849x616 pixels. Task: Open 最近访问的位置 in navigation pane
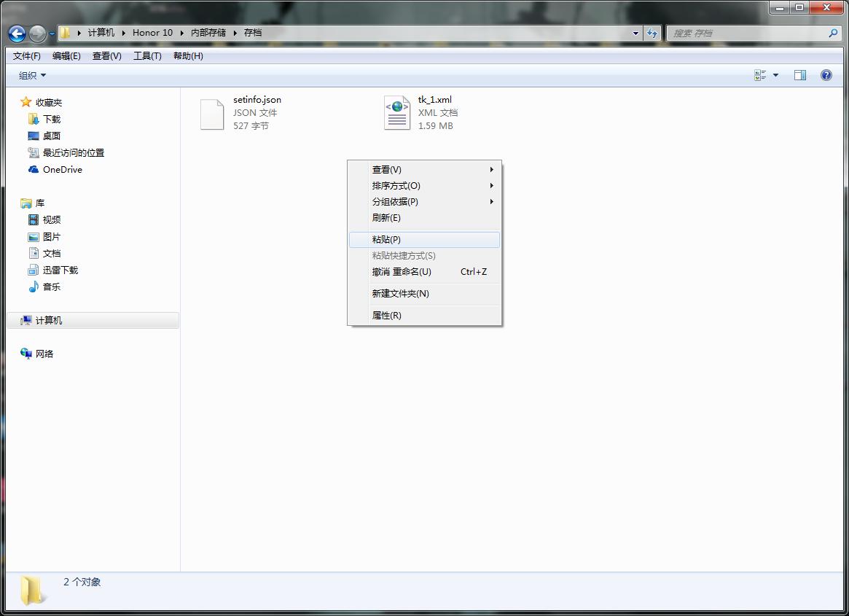point(74,153)
